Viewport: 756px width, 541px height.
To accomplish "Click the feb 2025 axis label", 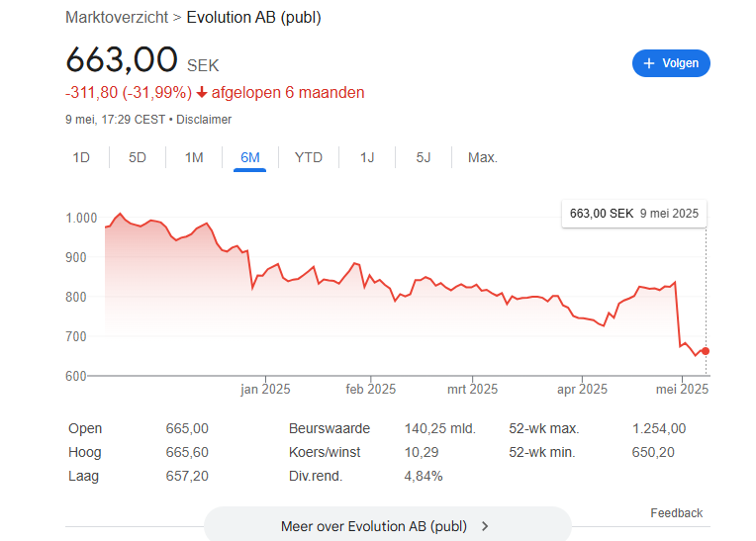I will 371,390.
